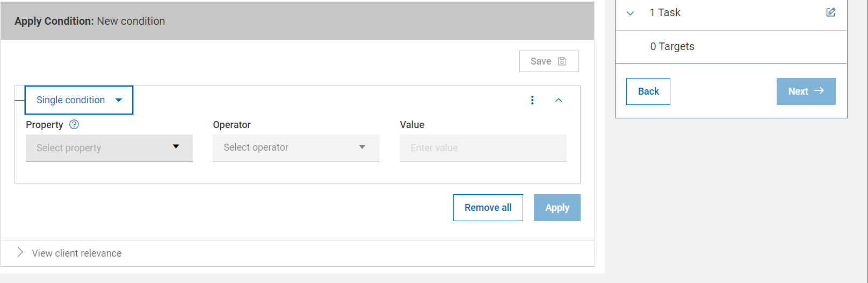The width and height of the screenshot is (868, 283).
Task: Click into the Enter value field
Action: coord(483,147)
